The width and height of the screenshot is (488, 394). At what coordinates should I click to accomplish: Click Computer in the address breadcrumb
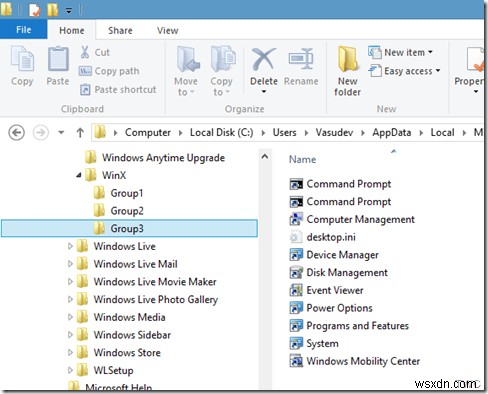pos(148,133)
